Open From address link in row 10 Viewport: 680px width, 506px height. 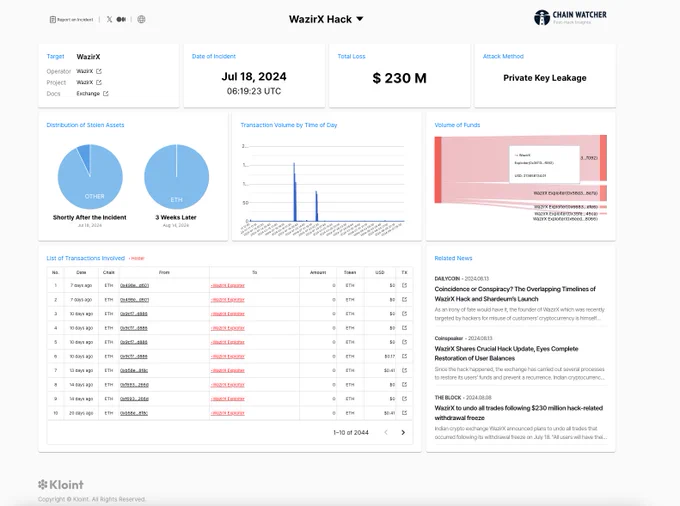(134, 413)
